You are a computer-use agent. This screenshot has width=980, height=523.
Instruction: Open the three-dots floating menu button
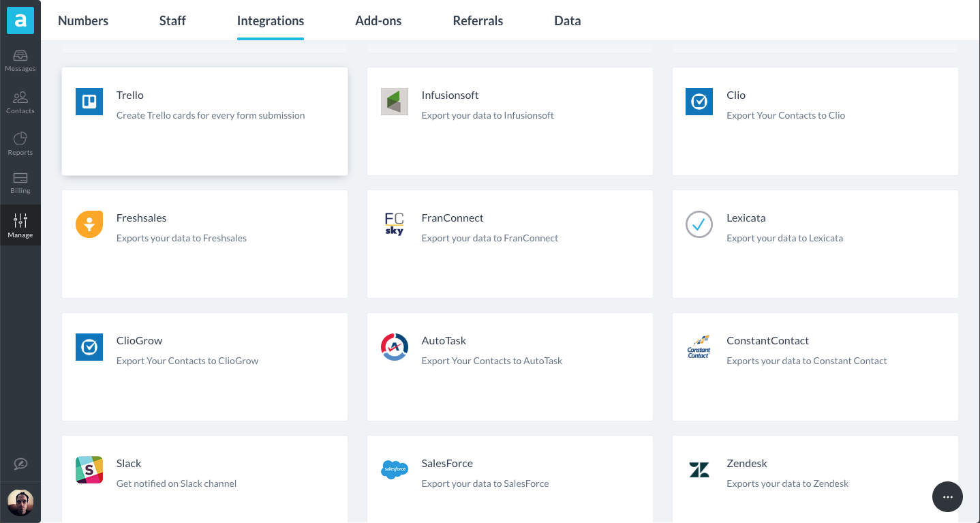click(947, 497)
